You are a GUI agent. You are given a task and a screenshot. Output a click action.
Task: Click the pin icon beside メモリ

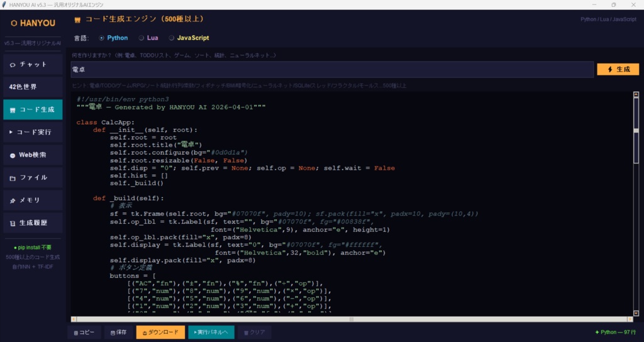[x=13, y=201]
